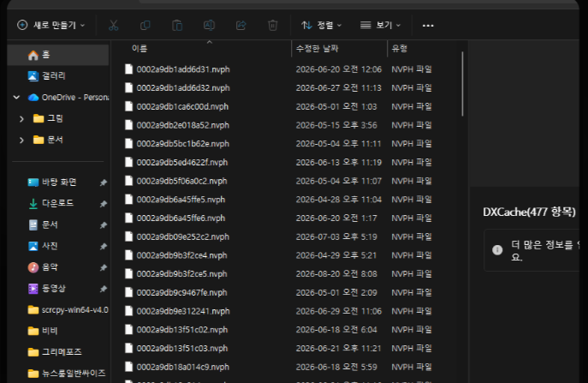Screen dimensions: 588x383
Task: Click the Copy icon in toolbar
Action: coord(146,25)
